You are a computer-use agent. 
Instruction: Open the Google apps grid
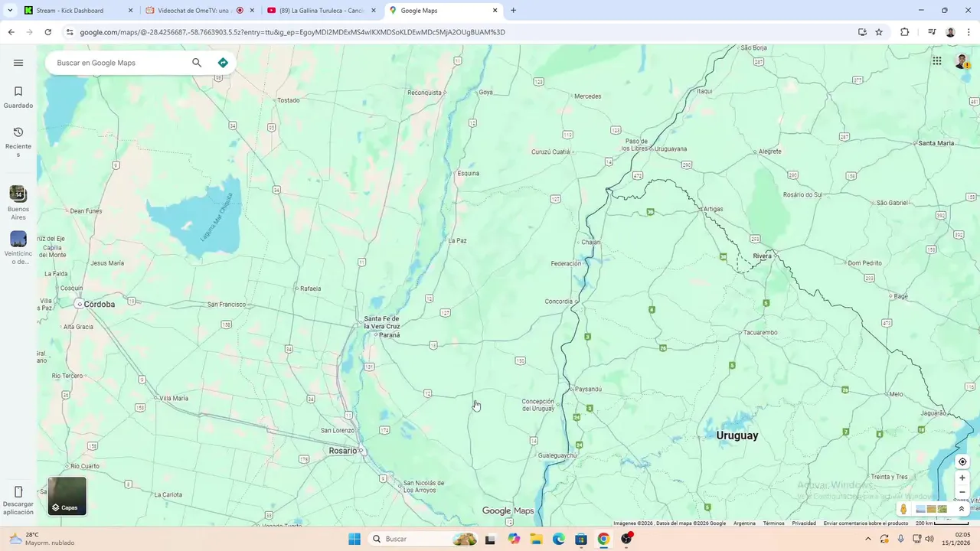tap(936, 61)
